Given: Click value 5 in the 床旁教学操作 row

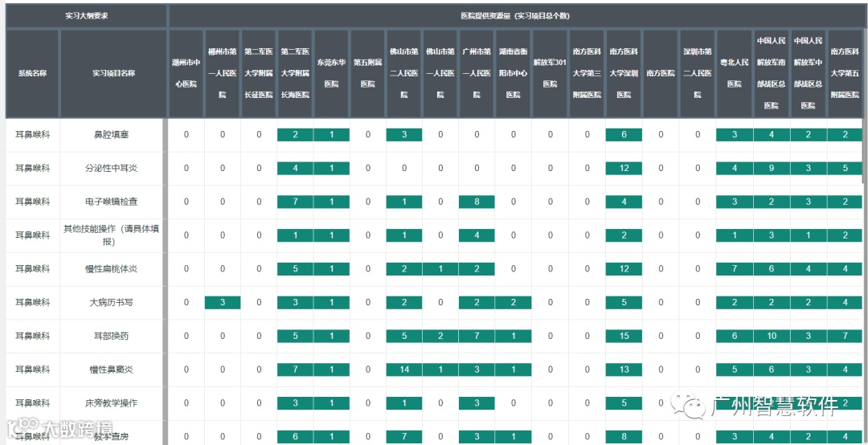Looking at the screenshot, I should [x=624, y=403].
